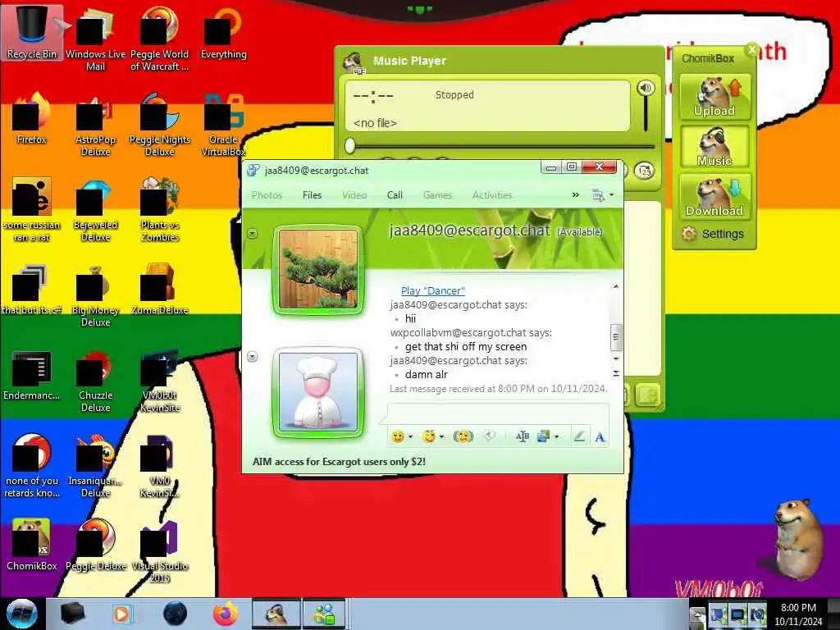Open Chuzzle Deluxe desktop icon

(95, 381)
